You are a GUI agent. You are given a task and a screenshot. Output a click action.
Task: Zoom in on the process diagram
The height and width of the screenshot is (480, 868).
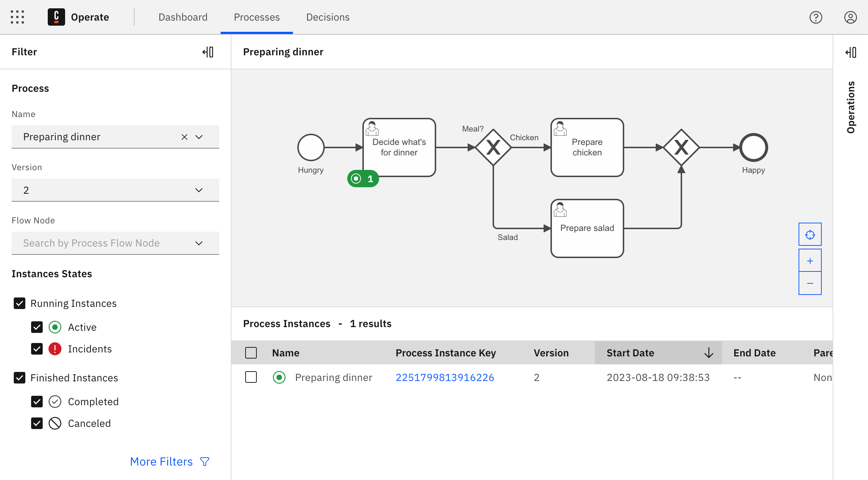coord(810,260)
